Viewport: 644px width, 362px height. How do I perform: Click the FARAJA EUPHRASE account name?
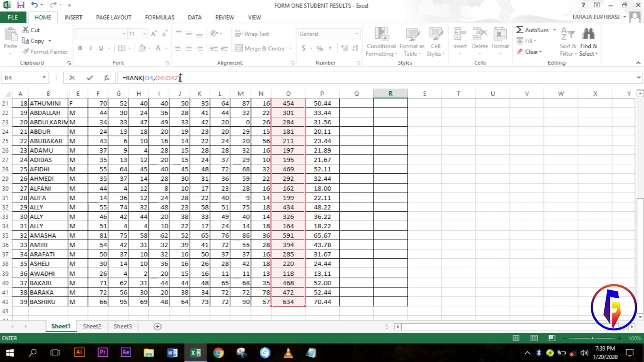[x=596, y=17]
